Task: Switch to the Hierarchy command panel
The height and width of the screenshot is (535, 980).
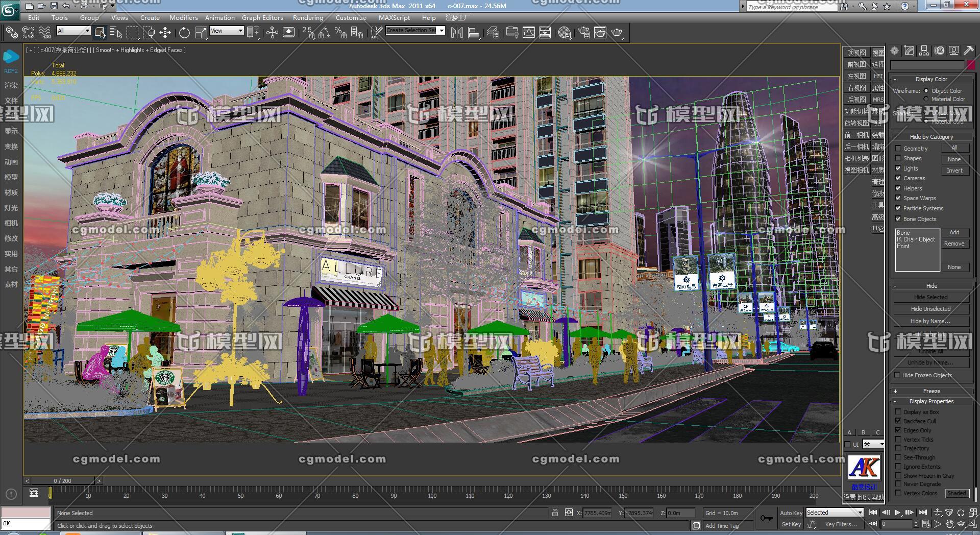Action: tap(924, 51)
